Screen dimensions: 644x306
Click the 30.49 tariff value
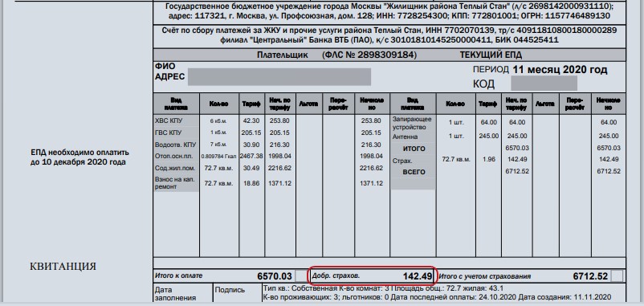(251, 168)
